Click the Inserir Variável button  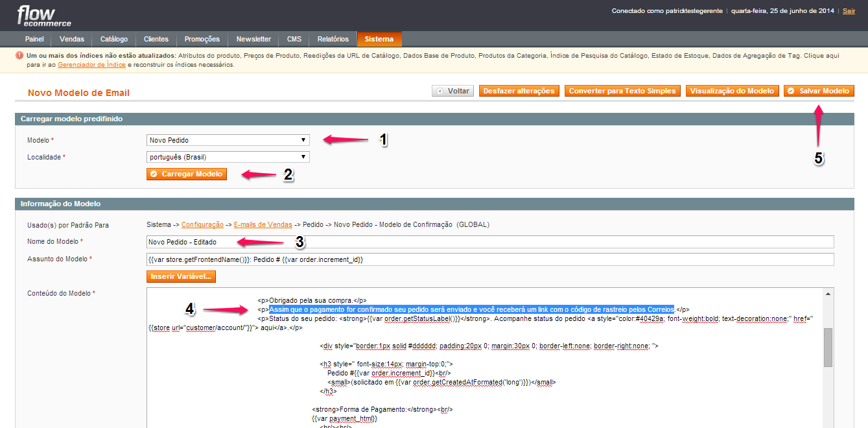coord(181,276)
